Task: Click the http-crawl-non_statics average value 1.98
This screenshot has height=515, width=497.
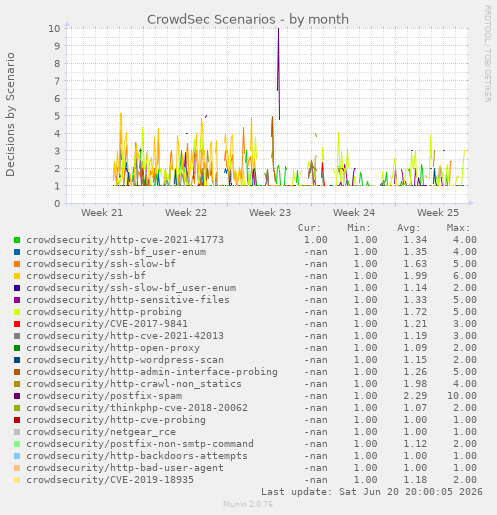Action: (x=415, y=384)
